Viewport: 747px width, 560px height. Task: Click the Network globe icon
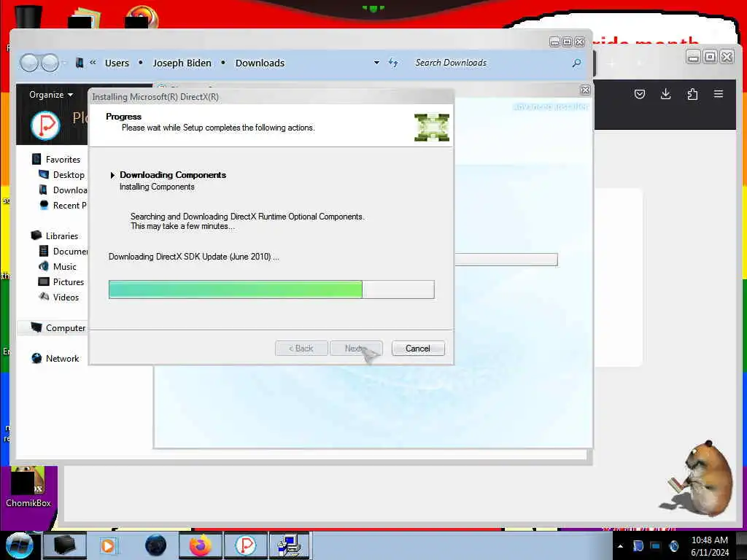36,358
